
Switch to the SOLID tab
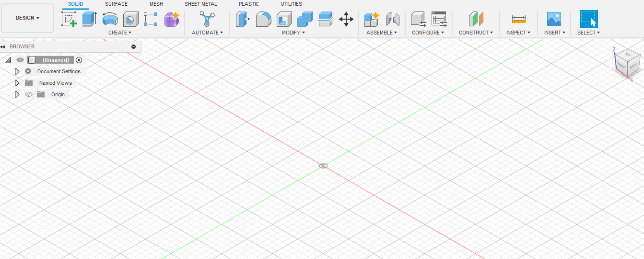click(75, 4)
